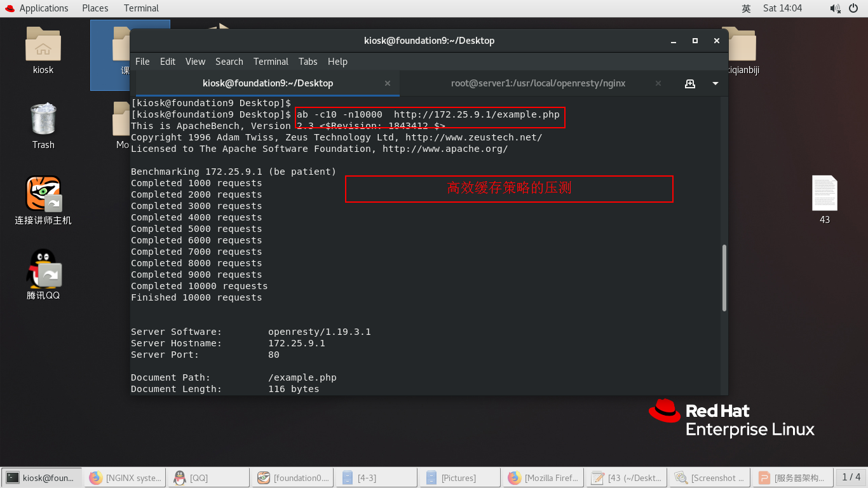868x488 pixels.
Task: Click the ab -c10 -n10000 command text
Action: click(x=428, y=114)
